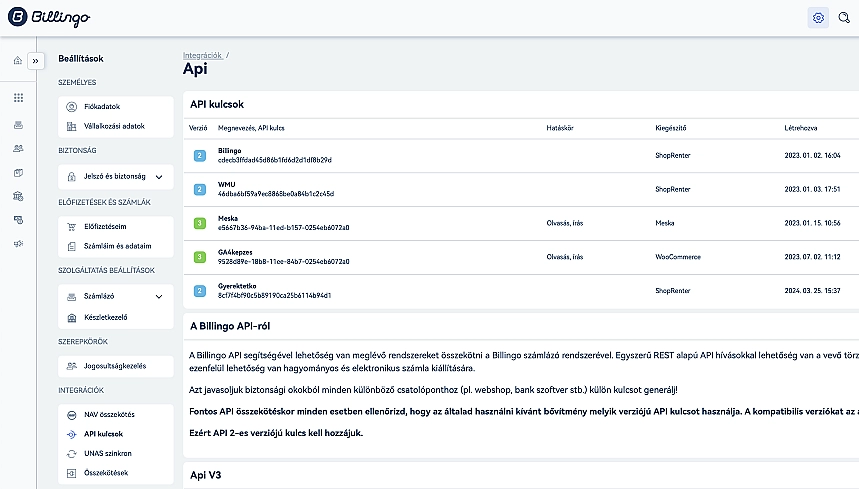Click the bank building icon in left rail
This screenshot has height=489, width=859.
18,196
